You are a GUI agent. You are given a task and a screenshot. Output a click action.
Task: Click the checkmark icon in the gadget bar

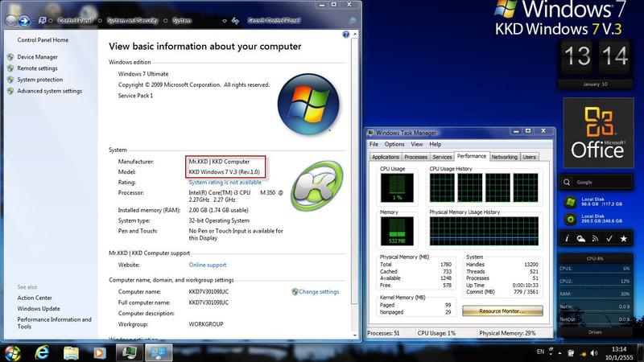(609, 238)
